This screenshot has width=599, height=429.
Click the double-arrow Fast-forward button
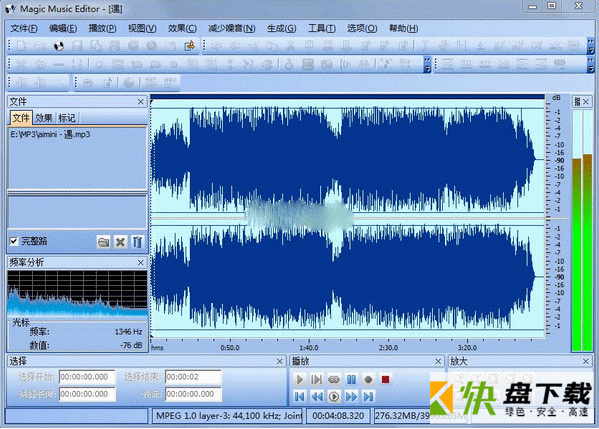tap(351, 397)
